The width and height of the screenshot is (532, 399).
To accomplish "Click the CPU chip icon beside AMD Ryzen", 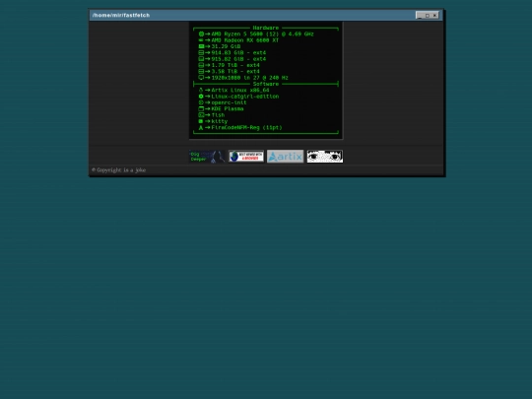I will (x=201, y=33).
